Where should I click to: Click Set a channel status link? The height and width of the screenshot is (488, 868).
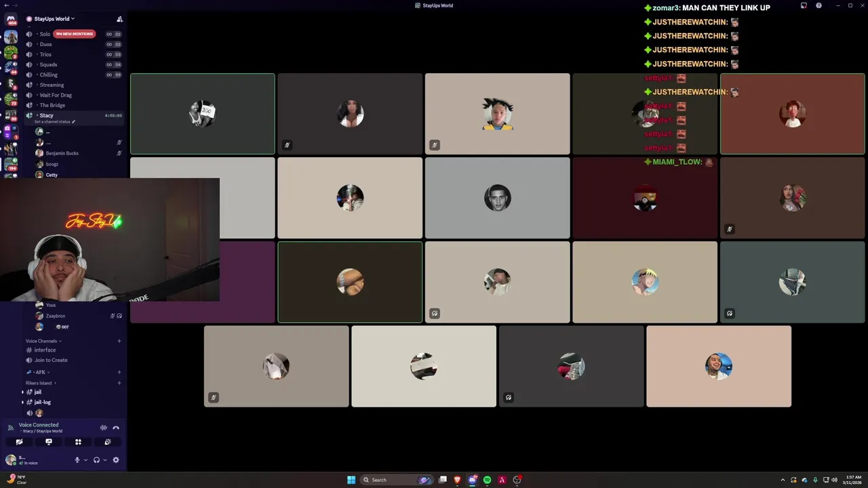tap(54, 122)
